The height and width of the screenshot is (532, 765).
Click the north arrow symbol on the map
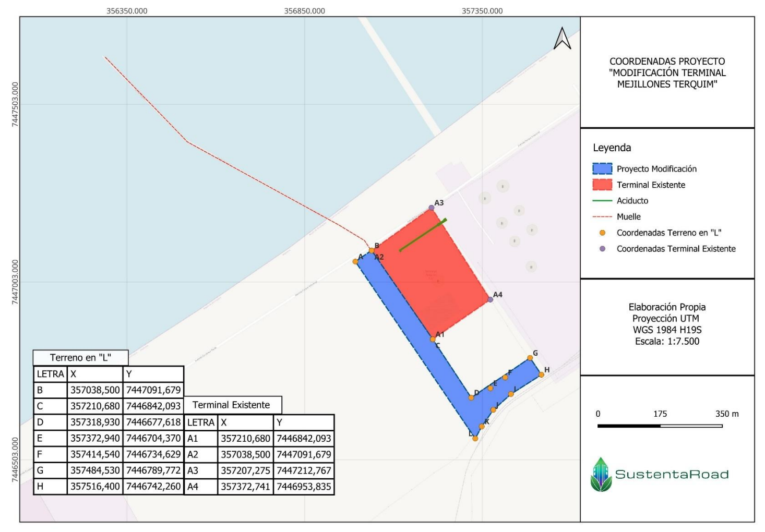tap(562, 39)
